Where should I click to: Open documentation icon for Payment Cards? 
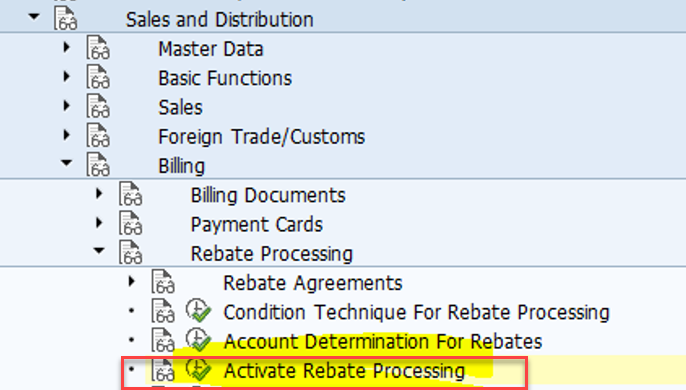131,224
